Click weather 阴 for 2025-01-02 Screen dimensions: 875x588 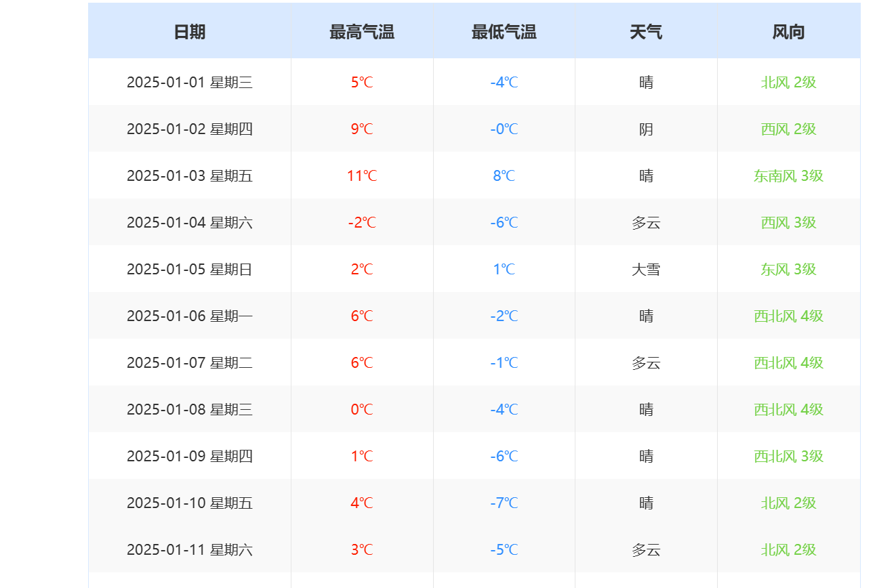click(x=646, y=129)
